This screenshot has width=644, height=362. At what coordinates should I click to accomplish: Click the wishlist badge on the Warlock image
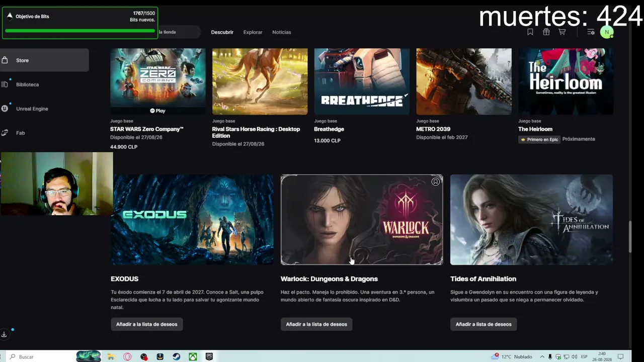tap(436, 182)
